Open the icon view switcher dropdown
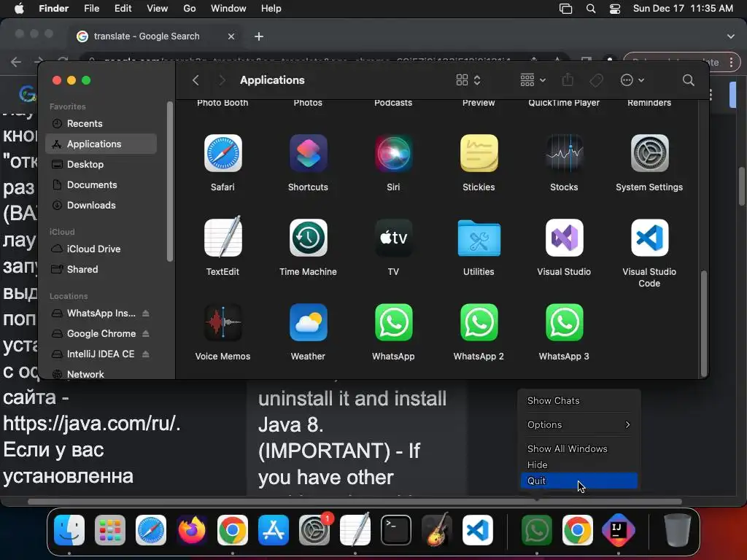Screen dimensions: 747x560 (468, 80)
